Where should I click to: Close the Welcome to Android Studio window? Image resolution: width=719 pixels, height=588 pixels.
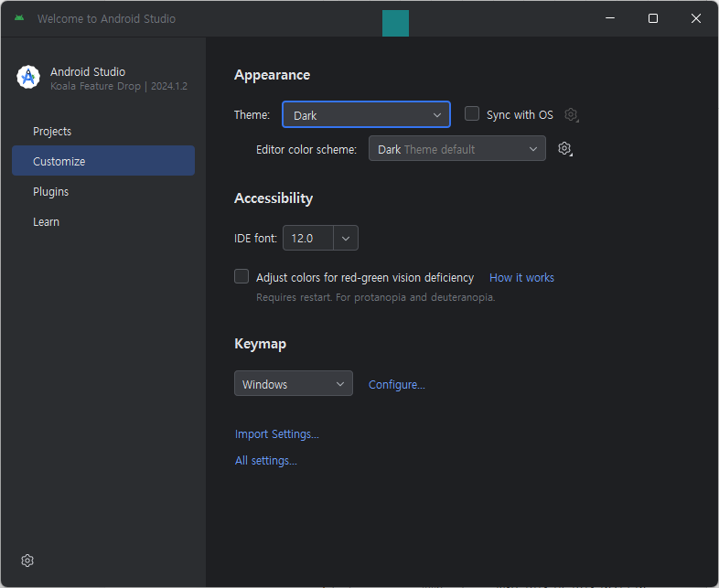coord(696,18)
